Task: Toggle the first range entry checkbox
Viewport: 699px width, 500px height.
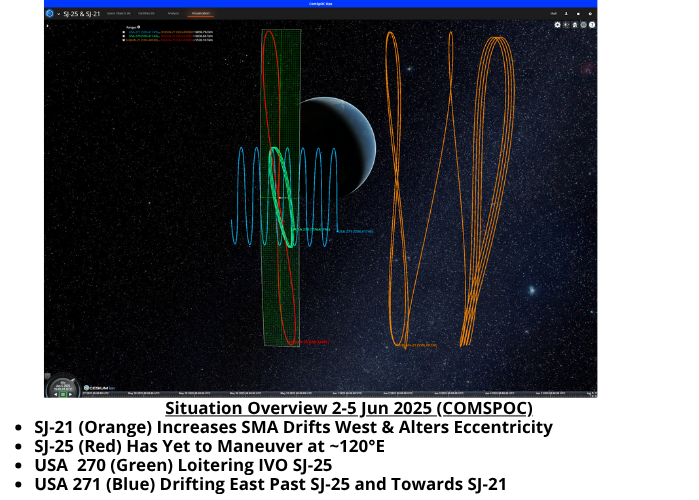Action: click(122, 32)
